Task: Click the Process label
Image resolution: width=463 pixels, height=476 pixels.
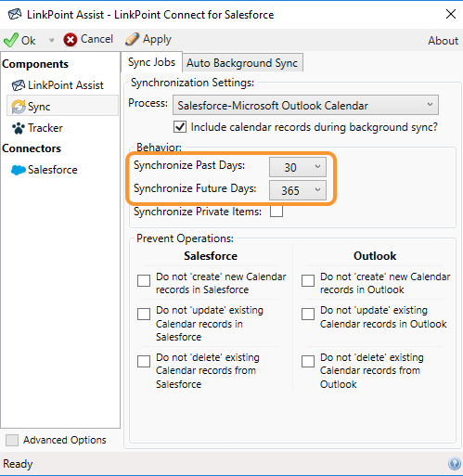Action: pyautogui.click(x=148, y=103)
